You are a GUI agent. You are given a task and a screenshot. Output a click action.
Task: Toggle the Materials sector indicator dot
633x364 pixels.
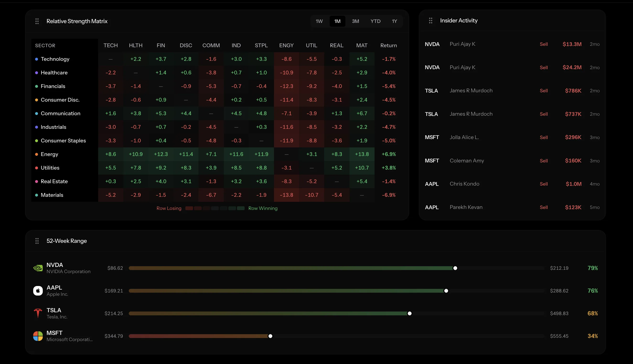tap(36, 195)
